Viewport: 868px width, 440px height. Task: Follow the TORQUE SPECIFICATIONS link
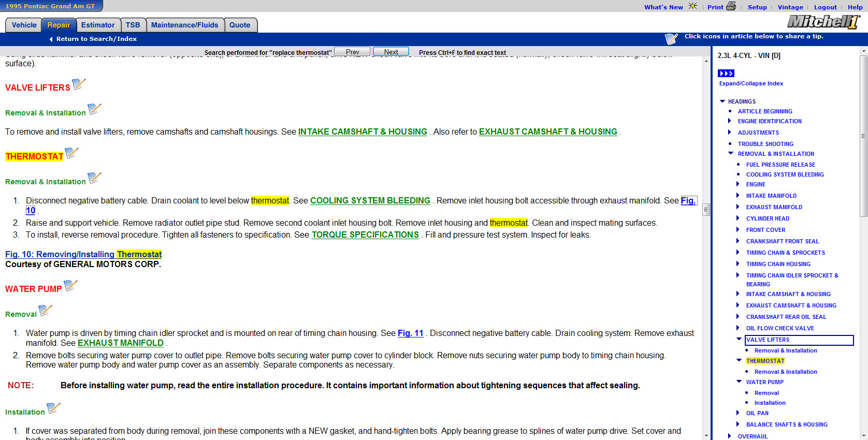click(365, 234)
